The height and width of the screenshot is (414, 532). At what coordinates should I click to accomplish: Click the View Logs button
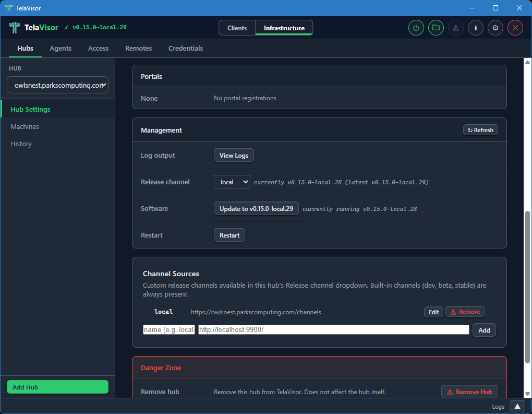(234, 155)
